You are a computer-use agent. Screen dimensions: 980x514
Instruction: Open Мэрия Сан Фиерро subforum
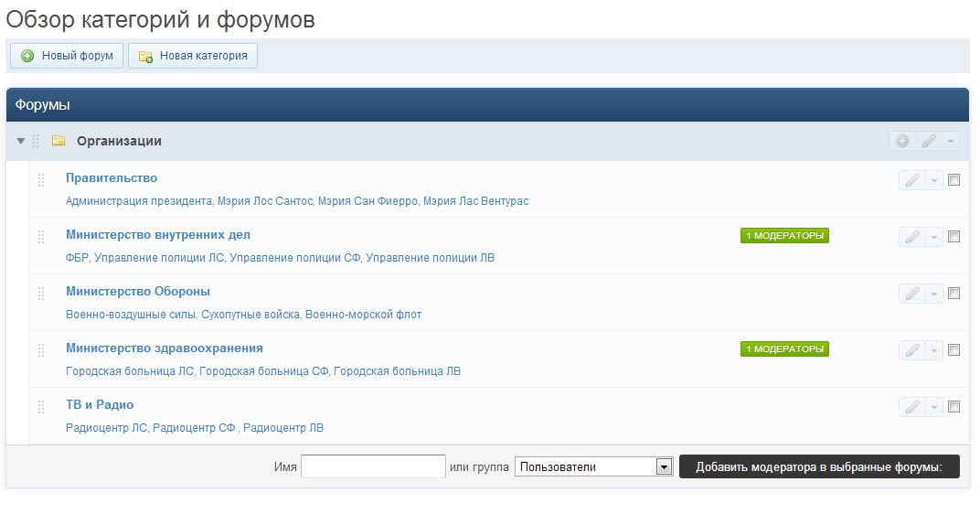pos(367,200)
